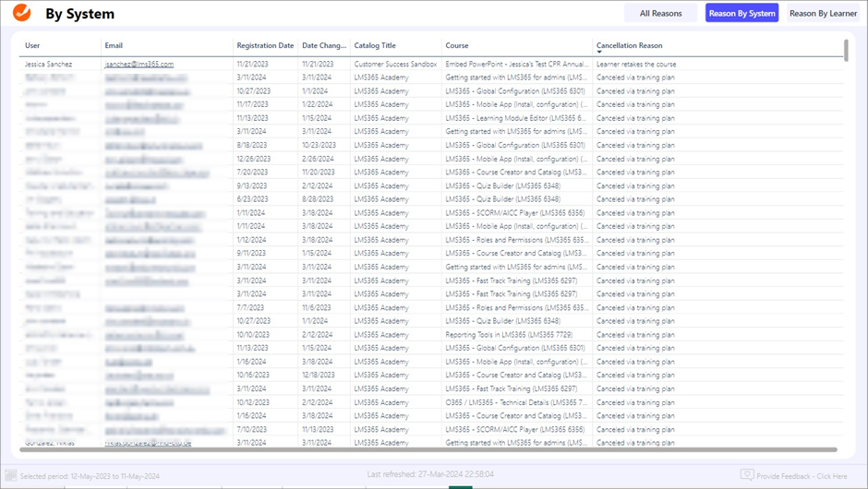The image size is (868, 489).
Task: Click the Course column header
Action: (x=457, y=45)
